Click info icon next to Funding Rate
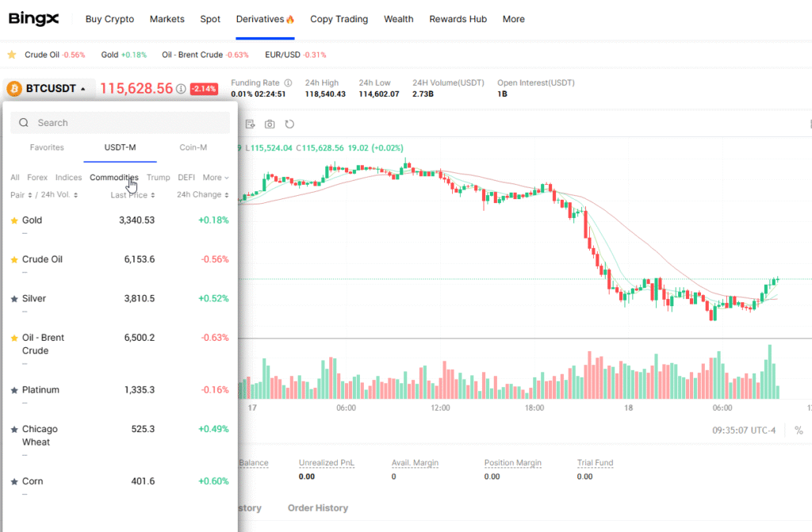 click(288, 83)
